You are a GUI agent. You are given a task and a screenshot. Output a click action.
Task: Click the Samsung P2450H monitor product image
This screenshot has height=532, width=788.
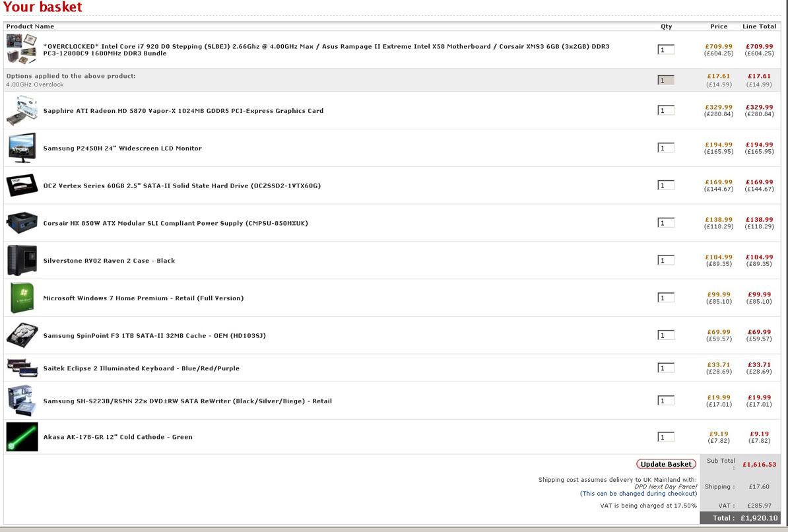click(x=22, y=148)
